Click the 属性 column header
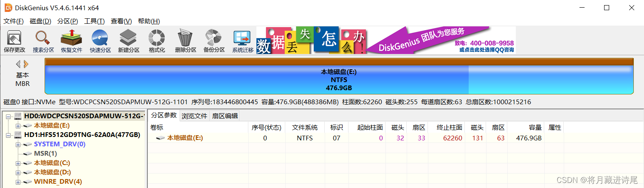This screenshot has height=188, width=644. click(x=554, y=128)
